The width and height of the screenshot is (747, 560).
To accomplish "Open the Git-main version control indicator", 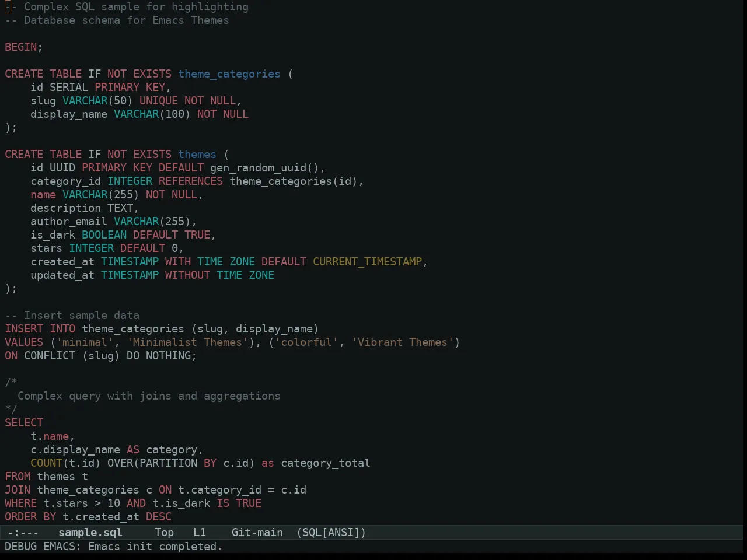I will (x=257, y=533).
